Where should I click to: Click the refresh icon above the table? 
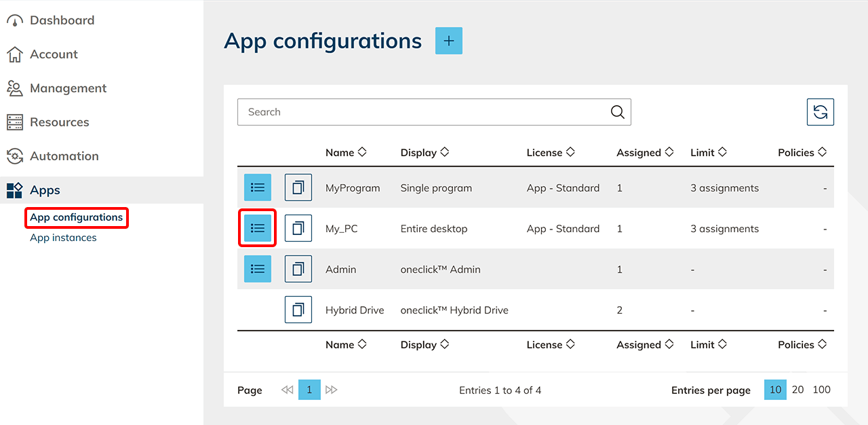click(x=820, y=112)
